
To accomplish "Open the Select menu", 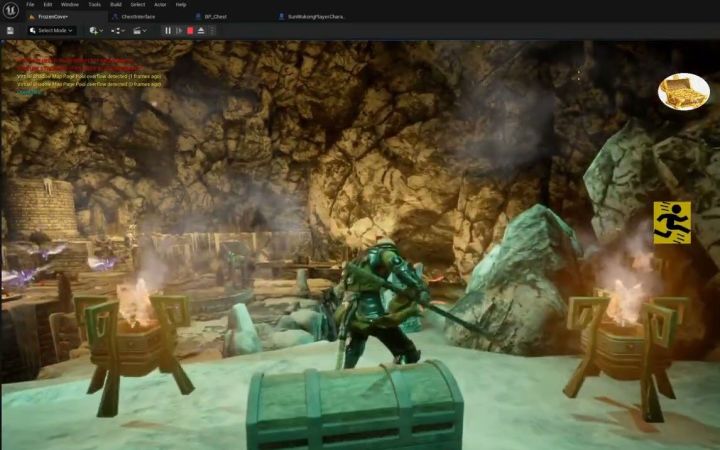I will tap(138, 5).
